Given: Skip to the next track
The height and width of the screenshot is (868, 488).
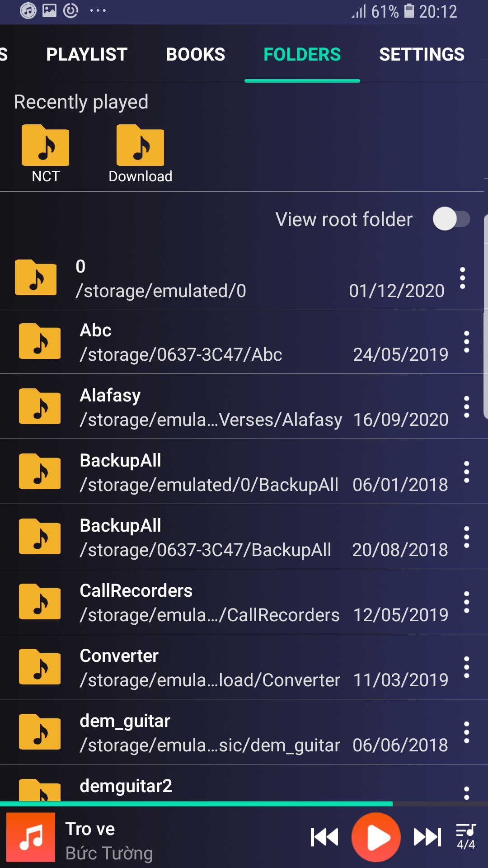Looking at the screenshot, I should [x=427, y=837].
